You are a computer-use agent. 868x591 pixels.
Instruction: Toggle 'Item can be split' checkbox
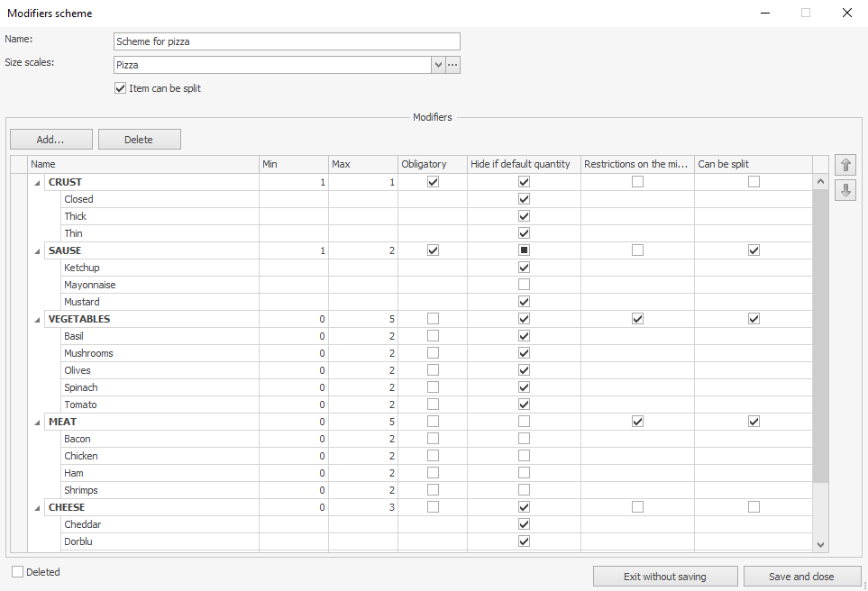pyautogui.click(x=121, y=88)
